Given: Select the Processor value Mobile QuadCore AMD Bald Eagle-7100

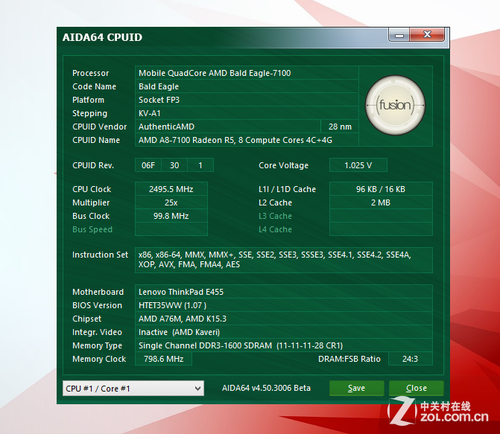Looking at the screenshot, I should pyautogui.click(x=247, y=73).
